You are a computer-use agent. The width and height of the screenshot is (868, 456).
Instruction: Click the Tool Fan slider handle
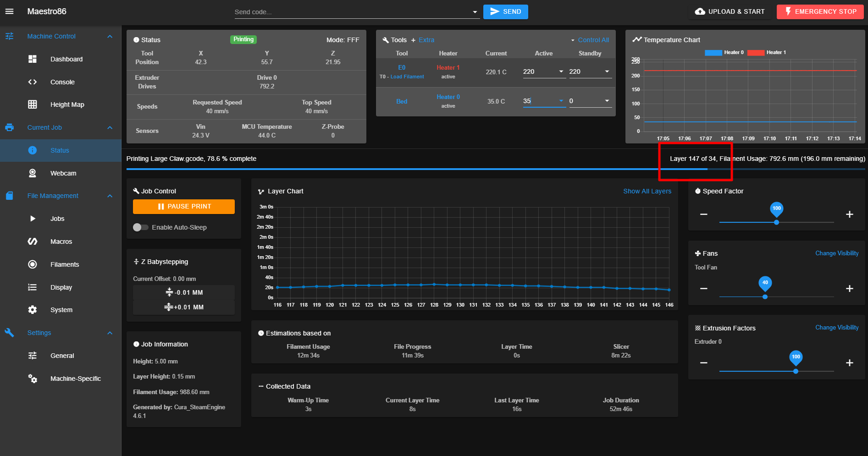point(765,297)
